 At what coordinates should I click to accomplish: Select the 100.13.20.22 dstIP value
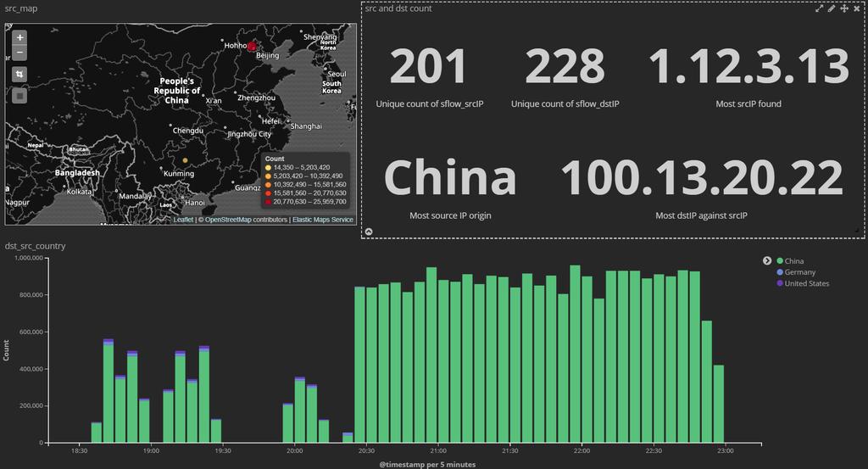coord(701,177)
